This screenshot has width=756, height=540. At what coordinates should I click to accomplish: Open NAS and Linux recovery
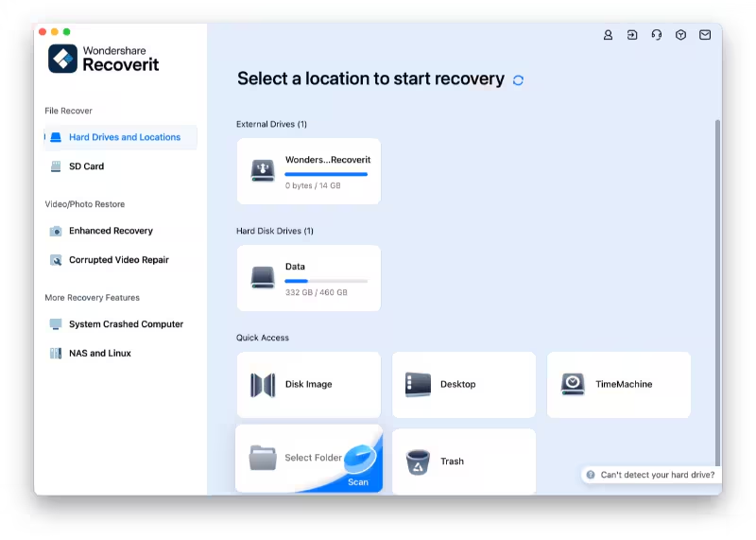[x=99, y=354]
